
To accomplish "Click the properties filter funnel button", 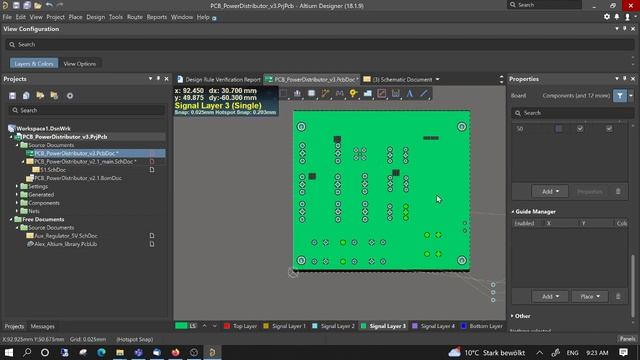I will [620, 96].
